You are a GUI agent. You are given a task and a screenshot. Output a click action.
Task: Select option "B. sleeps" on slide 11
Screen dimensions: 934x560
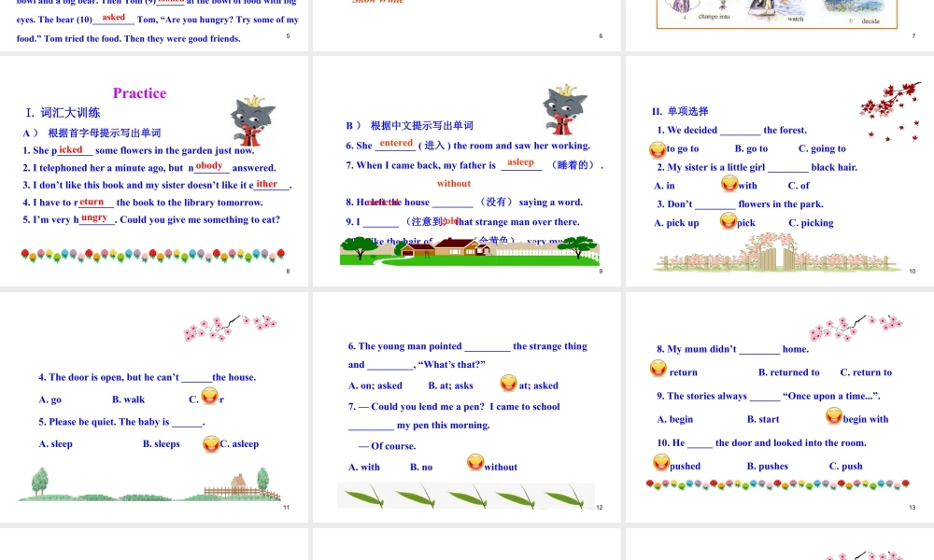[161, 444]
